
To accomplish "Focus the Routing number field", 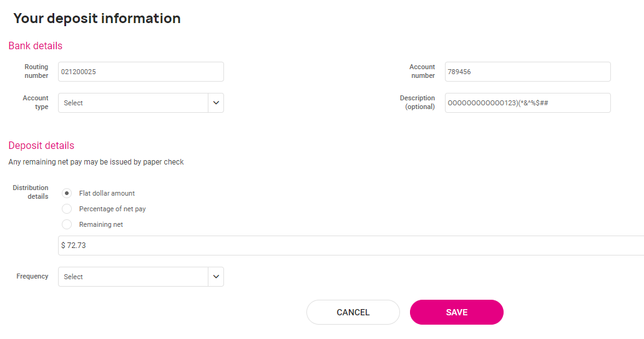I will 141,72.
